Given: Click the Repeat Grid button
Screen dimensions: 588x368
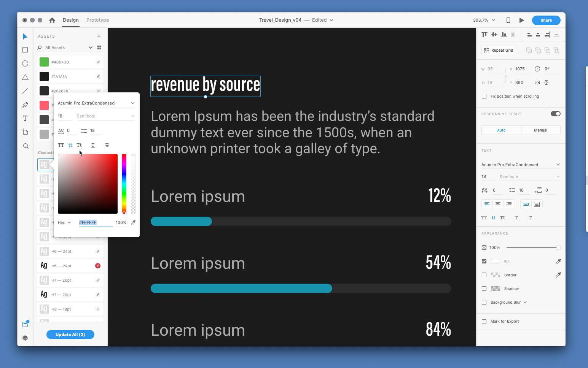Looking at the screenshot, I should point(499,50).
